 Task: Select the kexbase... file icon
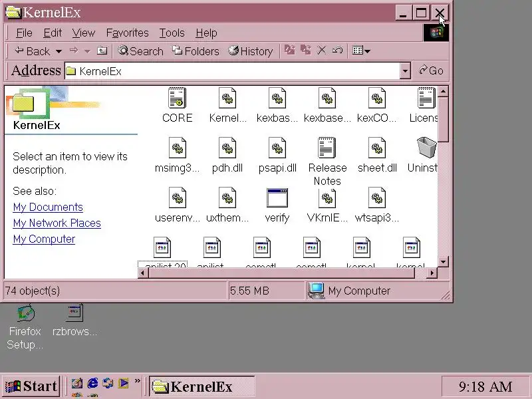(327, 98)
